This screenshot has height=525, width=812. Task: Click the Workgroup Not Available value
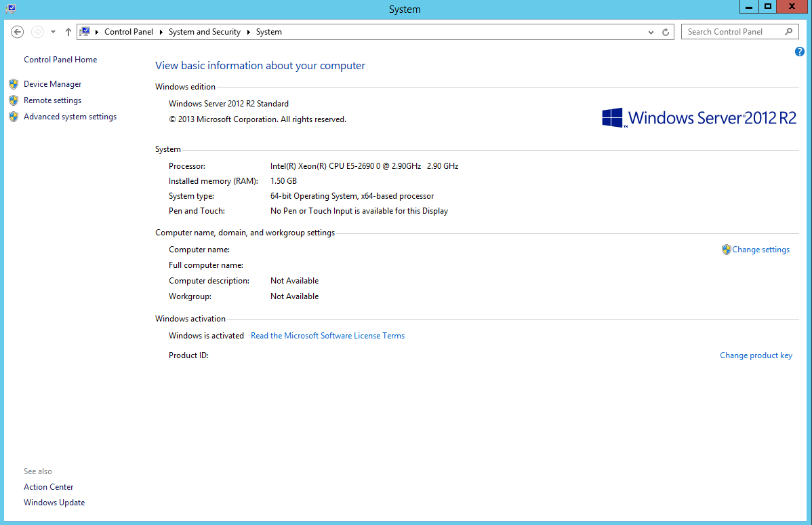click(x=294, y=296)
